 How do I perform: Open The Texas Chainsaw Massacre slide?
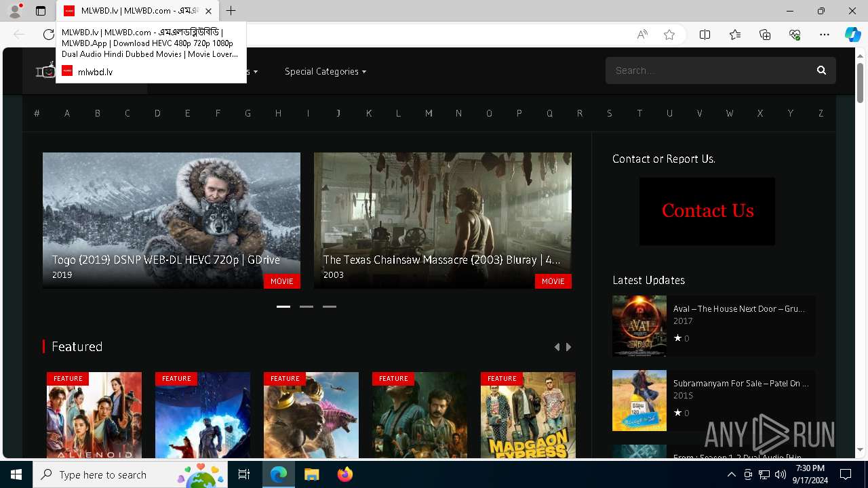coord(443,220)
